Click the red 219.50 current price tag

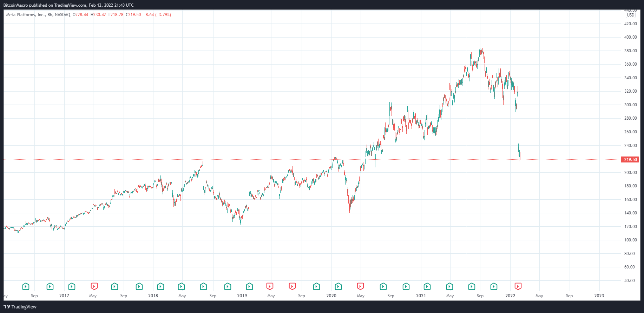[631, 160]
